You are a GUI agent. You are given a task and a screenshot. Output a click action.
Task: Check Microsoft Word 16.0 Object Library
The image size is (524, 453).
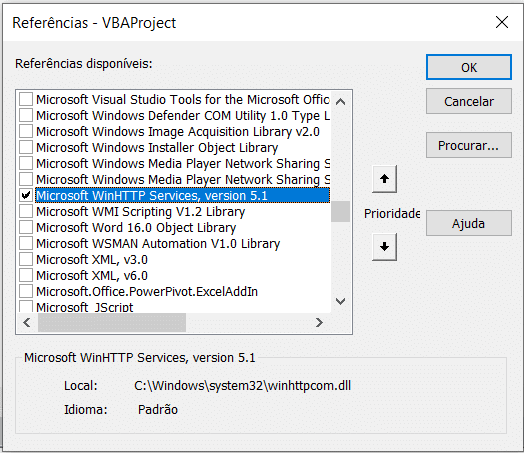pyautogui.click(x=26, y=228)
